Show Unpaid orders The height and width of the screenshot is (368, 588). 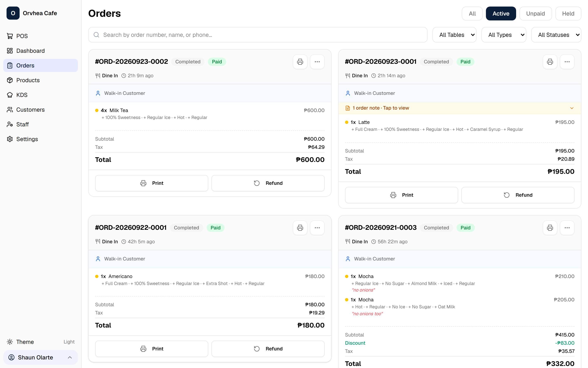click(536, 14)
